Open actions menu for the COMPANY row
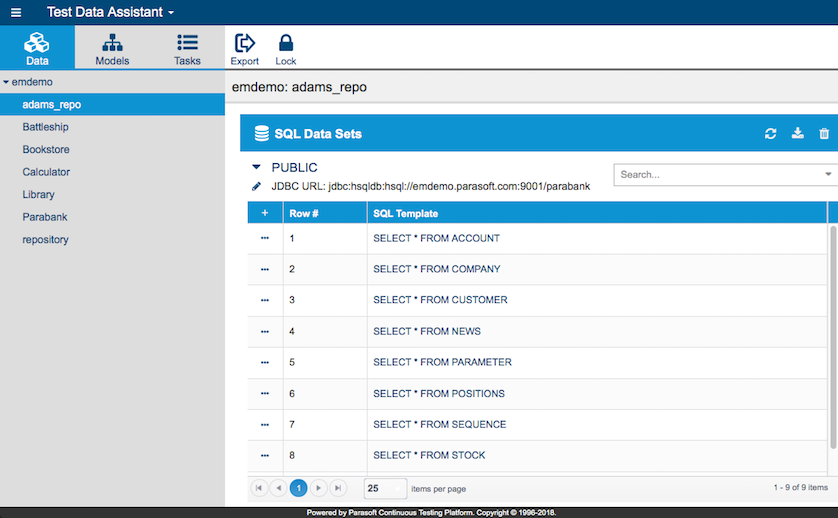The height and width of the screenshot is (518, 838). [265, 269]
